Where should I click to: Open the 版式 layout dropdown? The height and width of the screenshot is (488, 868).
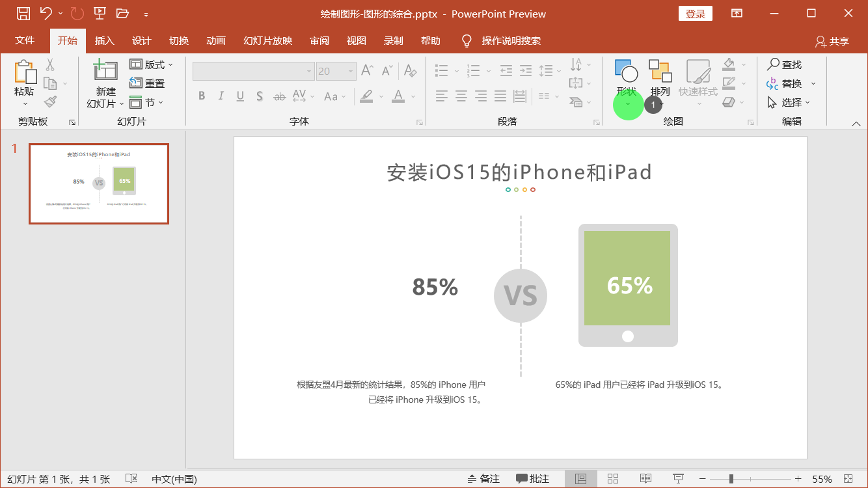point(152,64)
